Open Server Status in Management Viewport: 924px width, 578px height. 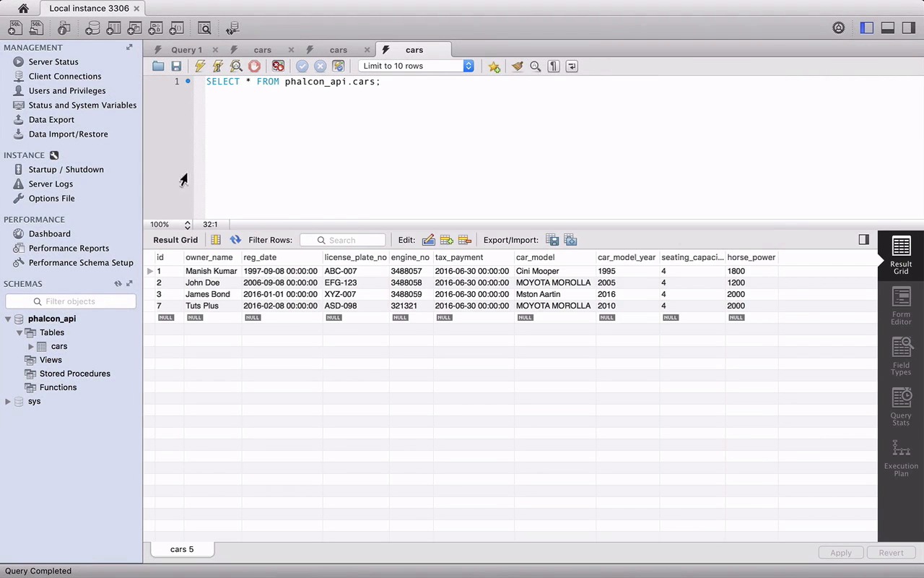click(53, 62)
